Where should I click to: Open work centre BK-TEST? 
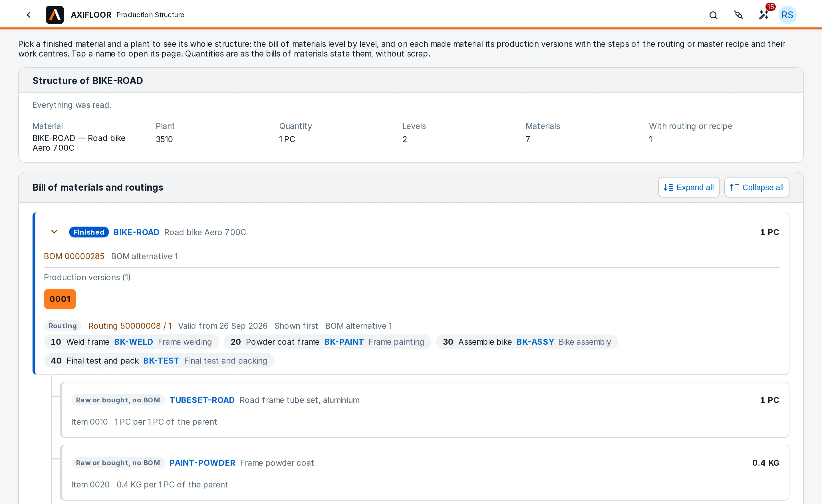162,361
